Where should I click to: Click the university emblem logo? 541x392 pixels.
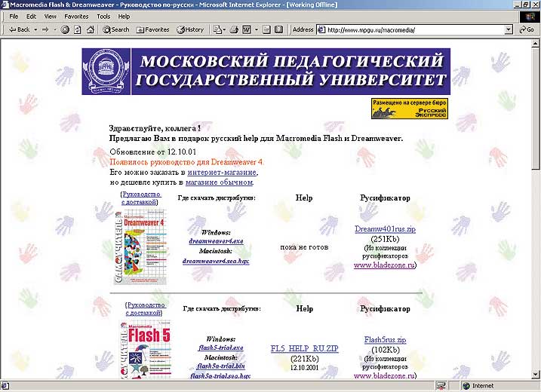(106, 72)
